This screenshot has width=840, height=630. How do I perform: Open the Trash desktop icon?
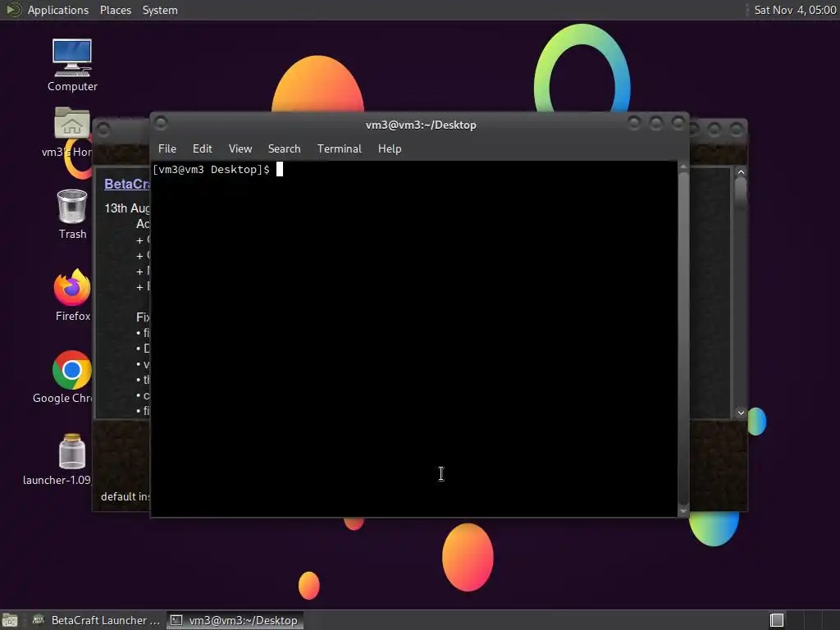click(72, 214)
